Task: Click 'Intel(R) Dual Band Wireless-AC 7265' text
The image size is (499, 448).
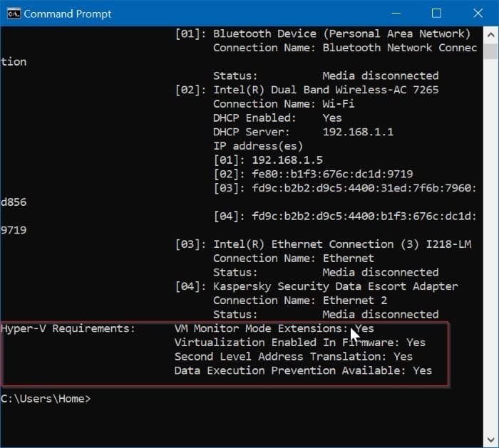Action: pos(326,90)
